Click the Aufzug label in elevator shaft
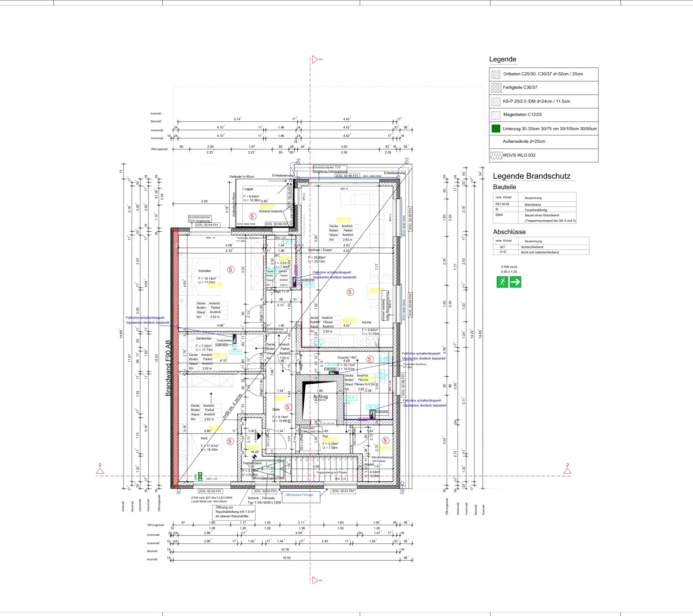 321,396
